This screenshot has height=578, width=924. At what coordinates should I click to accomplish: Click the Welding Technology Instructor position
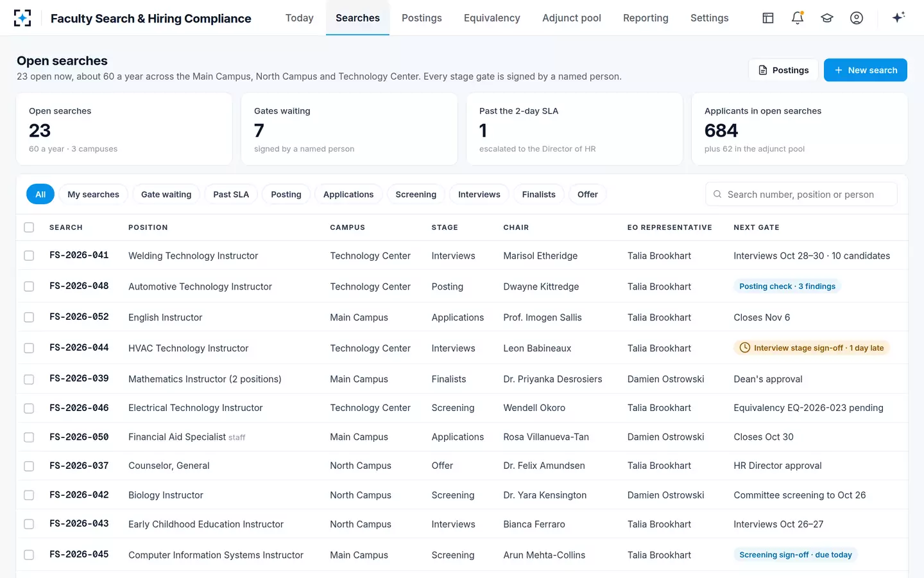click(x=193, y=256)
